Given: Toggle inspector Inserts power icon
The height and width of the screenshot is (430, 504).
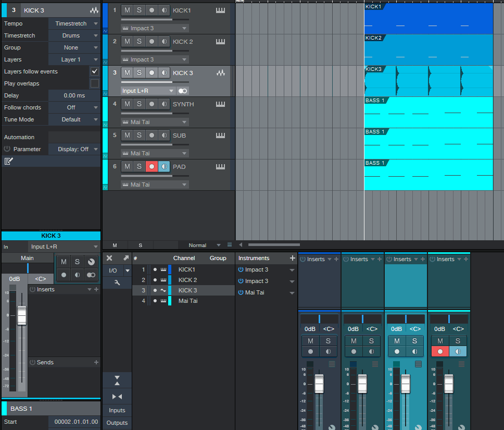Looking at the screenshot, I should (32, 289).
